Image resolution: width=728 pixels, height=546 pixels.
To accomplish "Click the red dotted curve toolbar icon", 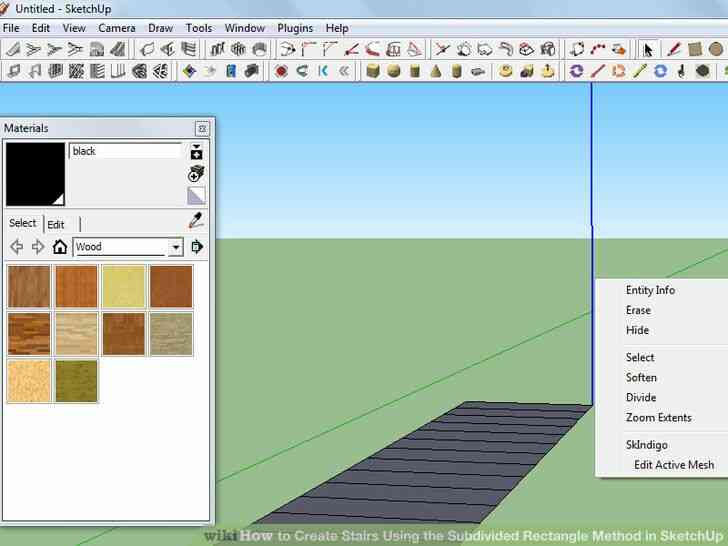I will click(598, 49).
